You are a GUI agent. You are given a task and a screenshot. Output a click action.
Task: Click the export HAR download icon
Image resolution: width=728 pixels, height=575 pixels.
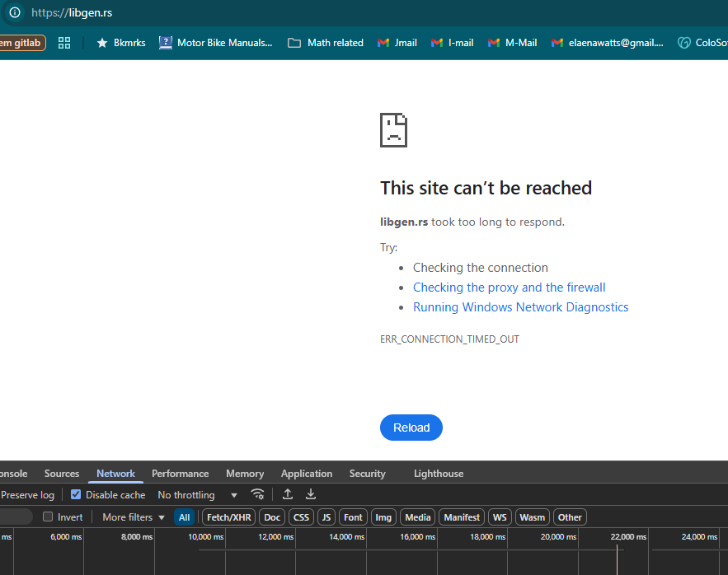click(x=311, y=494)
